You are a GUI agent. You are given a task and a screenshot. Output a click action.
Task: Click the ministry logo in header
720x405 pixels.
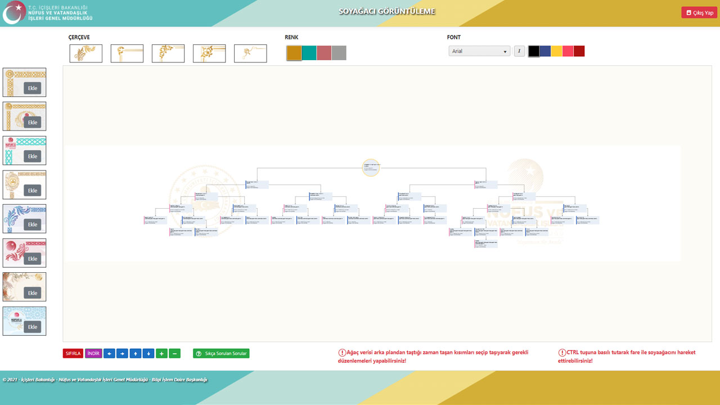(14, 12)
